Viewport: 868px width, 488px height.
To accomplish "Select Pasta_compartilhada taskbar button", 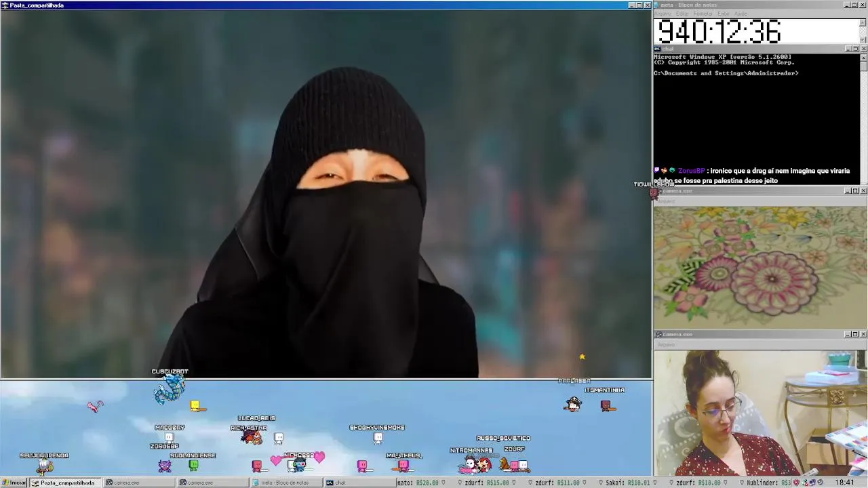I will point(64,483).
